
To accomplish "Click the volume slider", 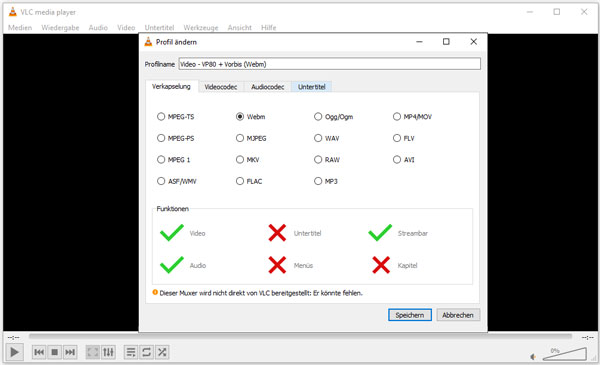I will 565,354.
